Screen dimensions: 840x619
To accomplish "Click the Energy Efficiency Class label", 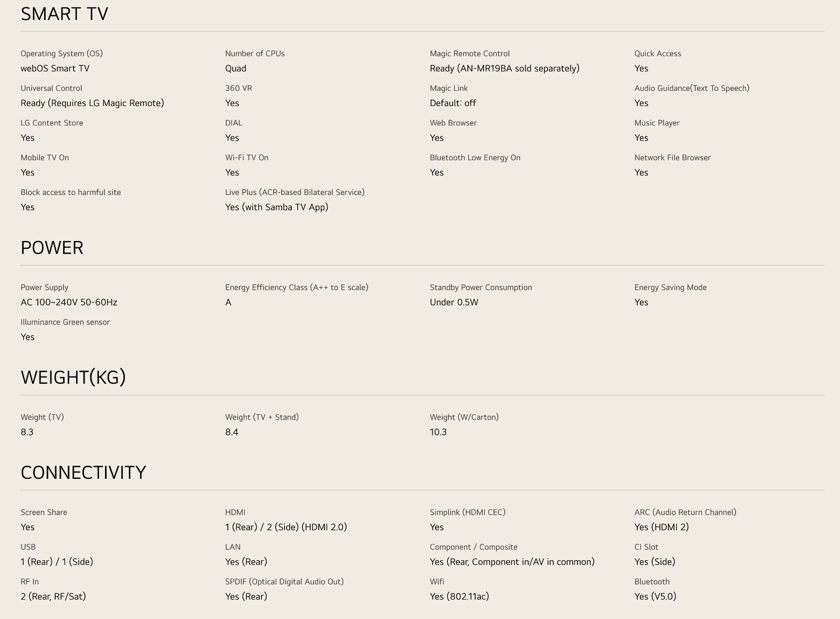I will coord(296,287).
